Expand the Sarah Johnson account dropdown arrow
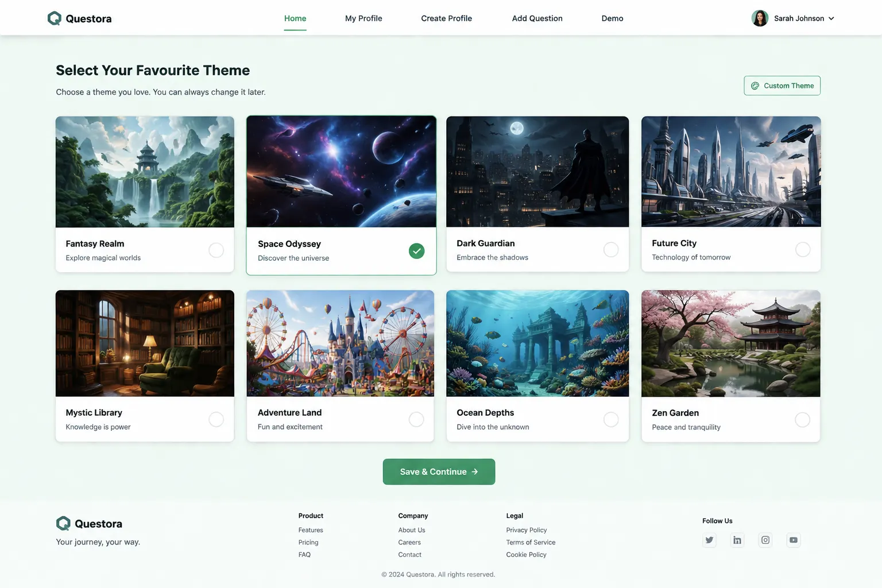This screenshot has width=882, height=588. [x=831, y=18]
